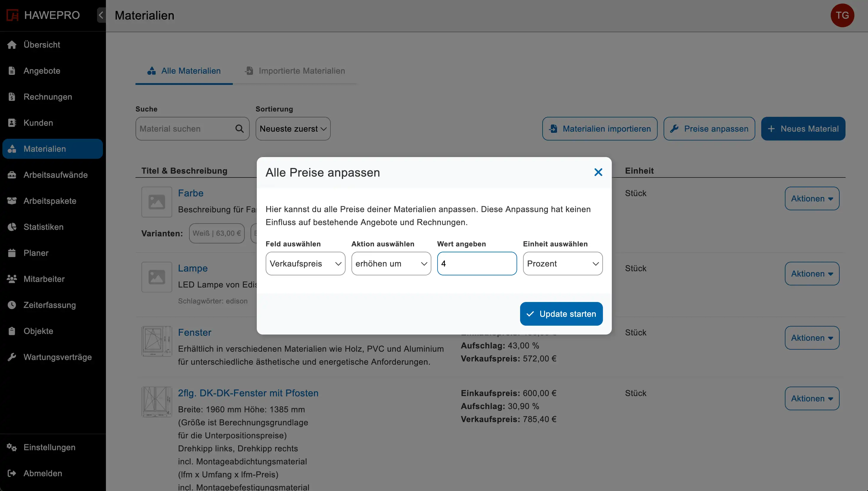Open the Einheit auswählen Prozent dropdown
This screenshot has height=491, width=868.
[562, 264]
